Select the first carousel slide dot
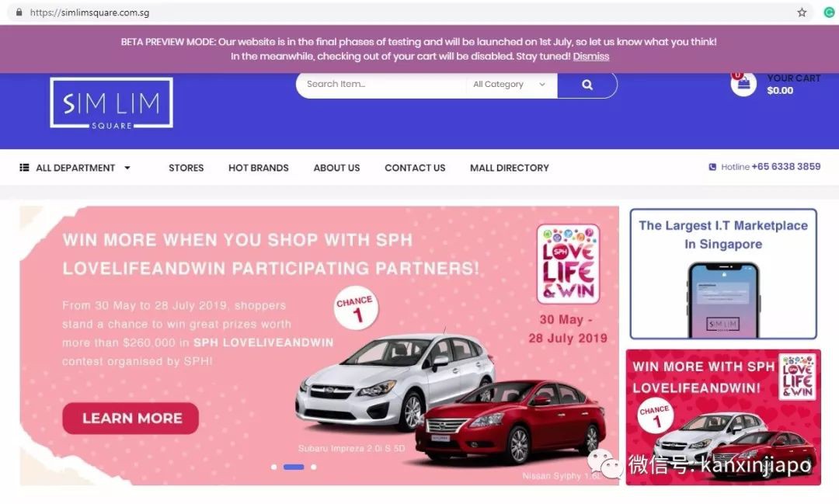This screenshot has width=839, height=504. (274, 467)
